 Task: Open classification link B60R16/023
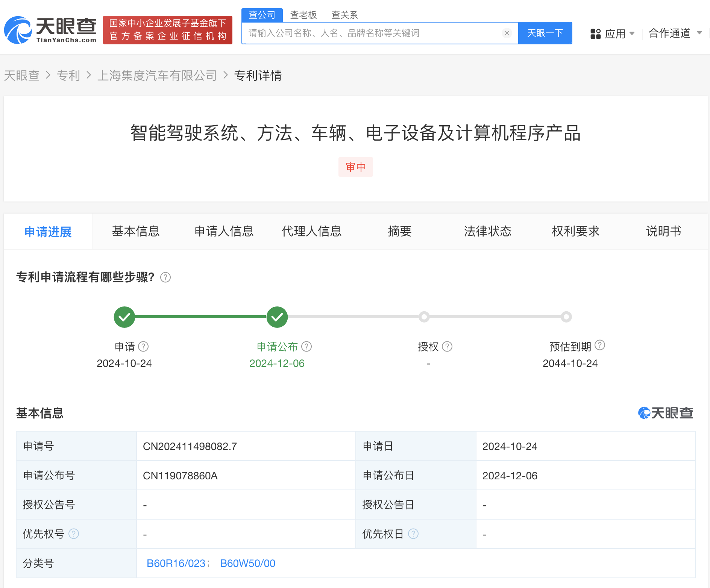coord(176,563)
